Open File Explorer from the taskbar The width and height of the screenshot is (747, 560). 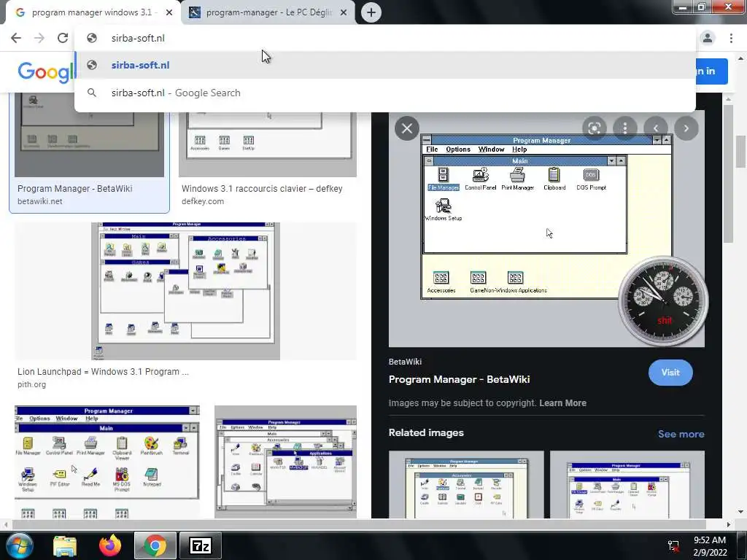tap(65, 545)
